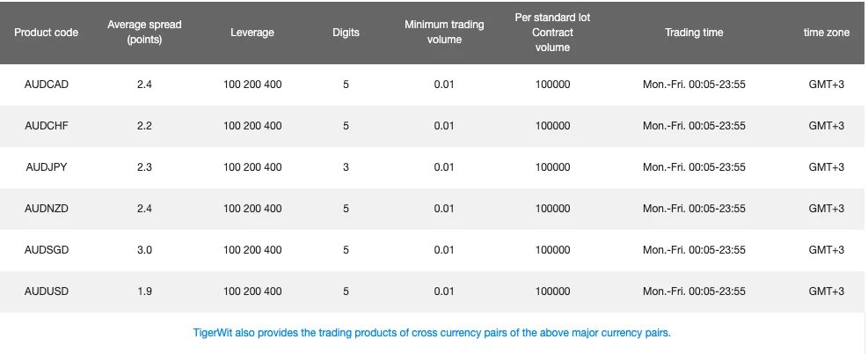Screen dimensions: 868x354
Task: Select the Leverage column header
Action: pyautogui.click(x=252, y=33)
